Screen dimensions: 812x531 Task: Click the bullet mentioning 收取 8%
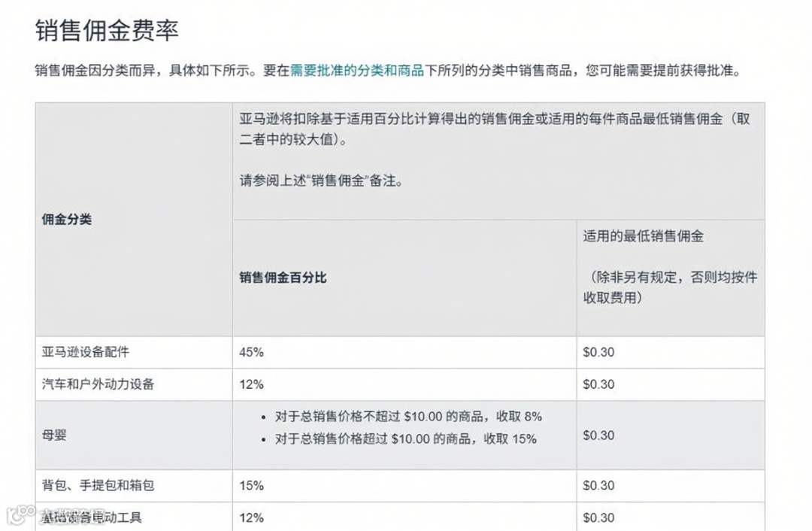(x=400, y=417)
